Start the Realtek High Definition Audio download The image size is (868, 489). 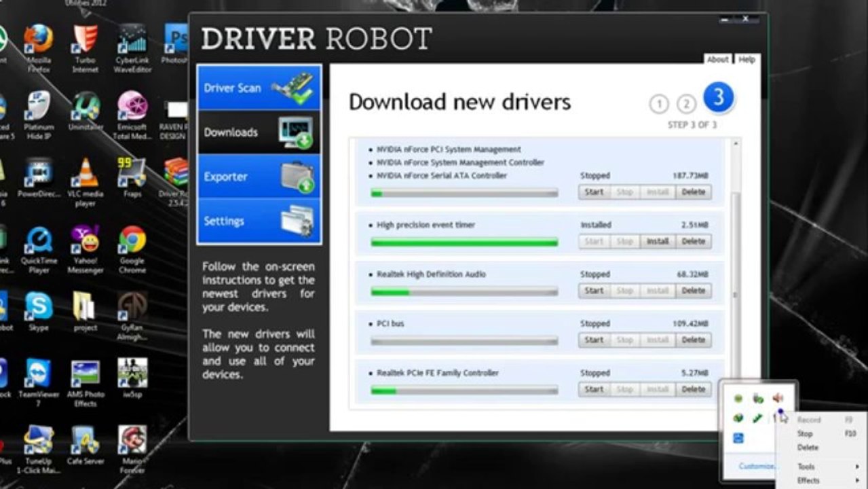click(x=594, y=291)
